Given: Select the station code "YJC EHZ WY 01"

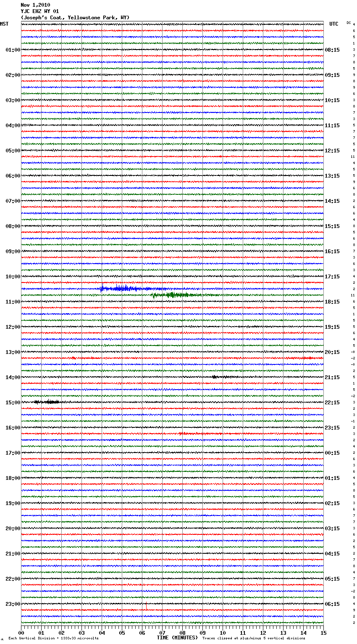Looking at the screenshot, I should [40, 11].
